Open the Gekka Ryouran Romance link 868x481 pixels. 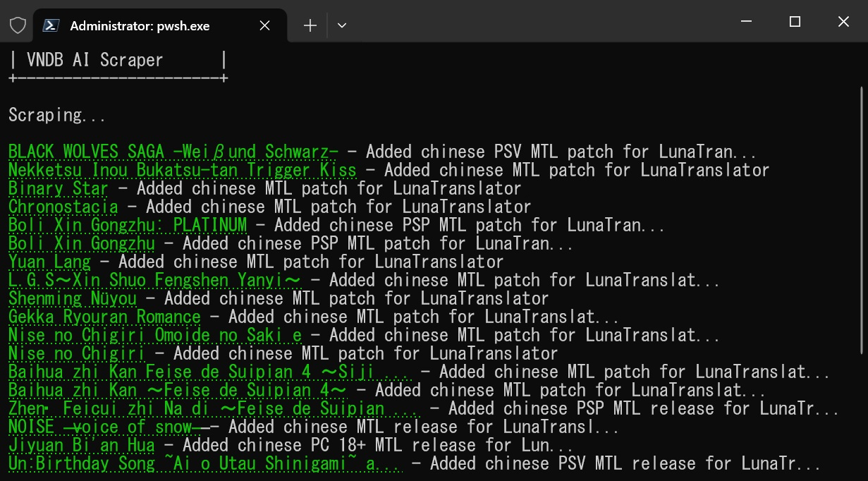104,317
